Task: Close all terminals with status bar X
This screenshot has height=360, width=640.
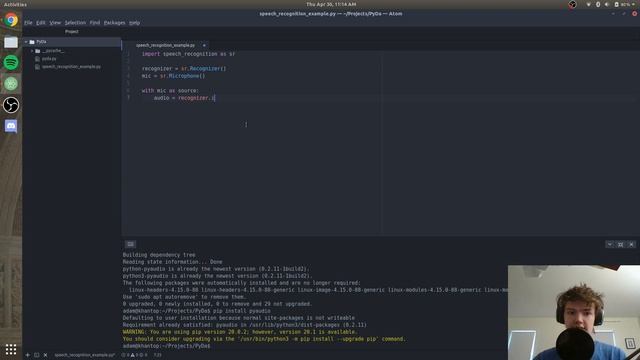Action: [x=45, y=355]
